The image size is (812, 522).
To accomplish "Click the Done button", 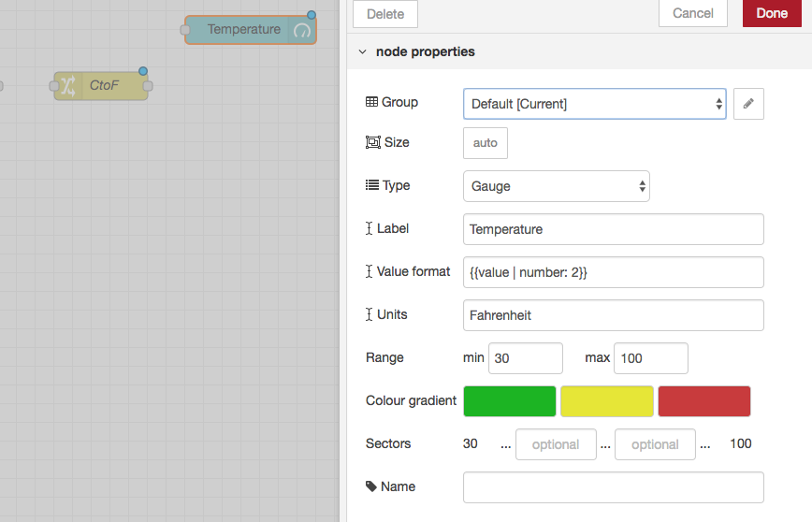I will (x=772, y=13).
